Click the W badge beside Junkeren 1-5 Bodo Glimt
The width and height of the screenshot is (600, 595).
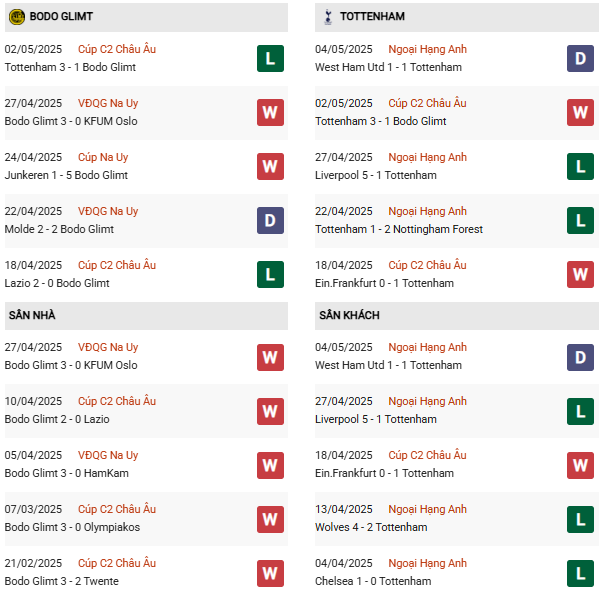click(270, 166)
